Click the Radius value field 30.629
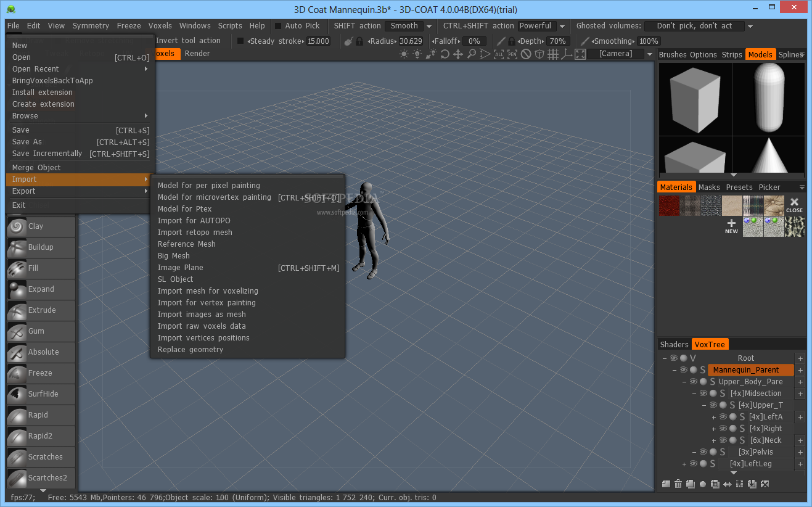The image size is (812, 507). [411, 41]
